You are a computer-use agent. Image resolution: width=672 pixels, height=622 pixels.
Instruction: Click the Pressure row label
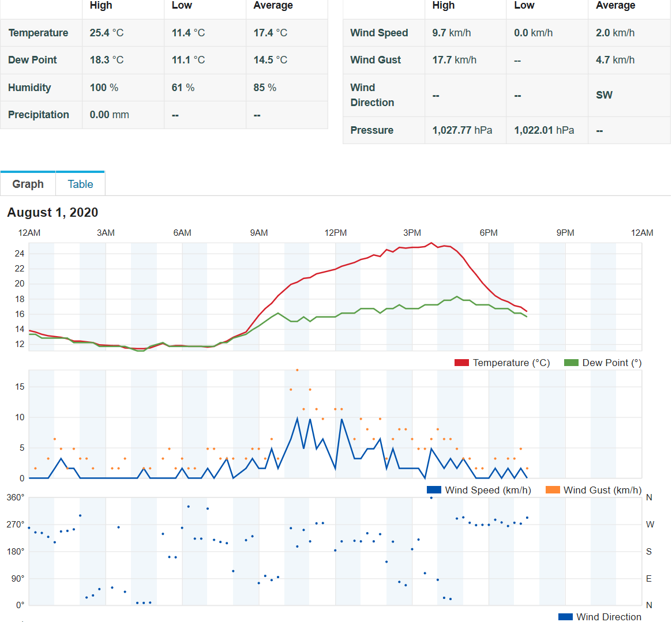372,130
